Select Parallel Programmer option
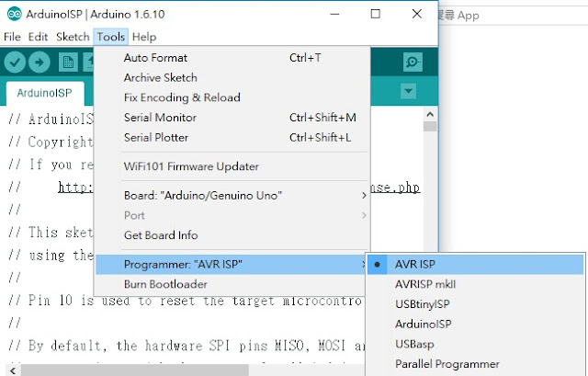The image size is (588, 376). [x=476, y=364]
